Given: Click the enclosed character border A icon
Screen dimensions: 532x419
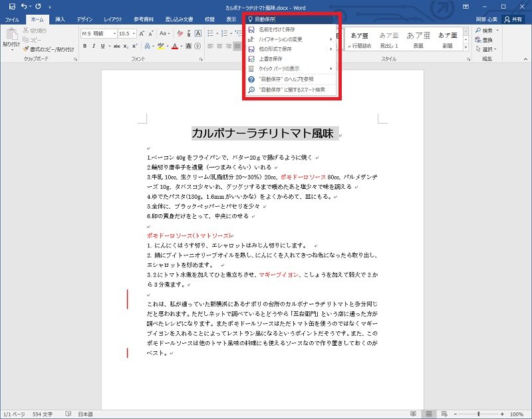Looking at the screenshot, I should [x=198, y=34].
